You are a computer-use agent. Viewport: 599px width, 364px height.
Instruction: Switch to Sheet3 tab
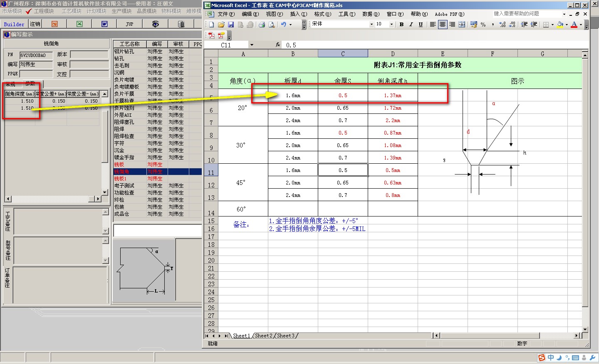click(285, 336)
